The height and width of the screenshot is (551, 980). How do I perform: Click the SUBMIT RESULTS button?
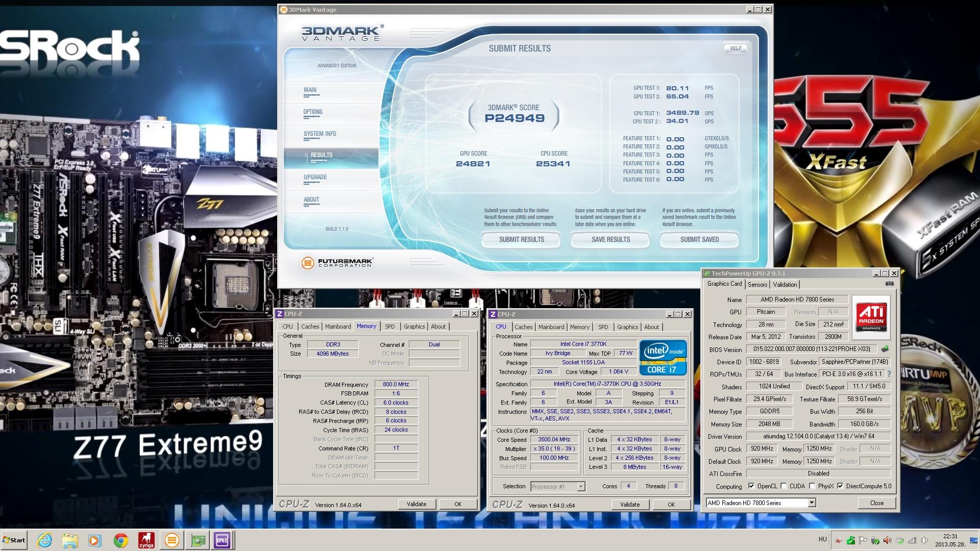[521, 239]
